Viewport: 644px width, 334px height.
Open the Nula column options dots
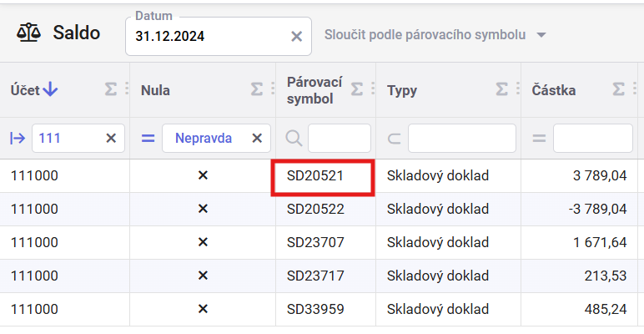[x=273, y=89]
